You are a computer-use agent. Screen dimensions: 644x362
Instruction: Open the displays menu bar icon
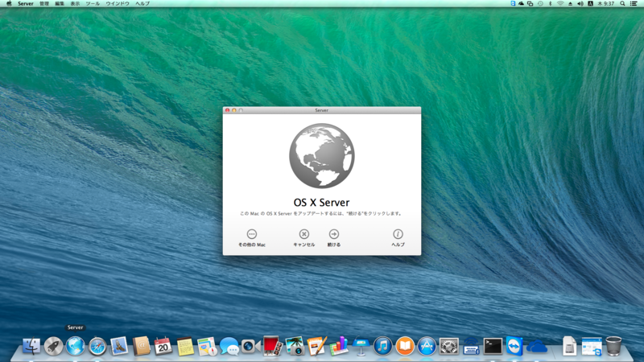[530, 3]
